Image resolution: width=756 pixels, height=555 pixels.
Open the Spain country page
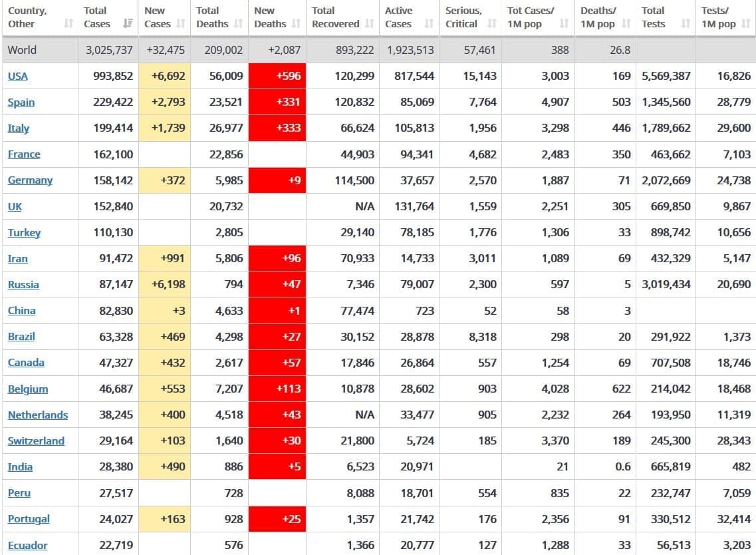(x=21, y=102)
